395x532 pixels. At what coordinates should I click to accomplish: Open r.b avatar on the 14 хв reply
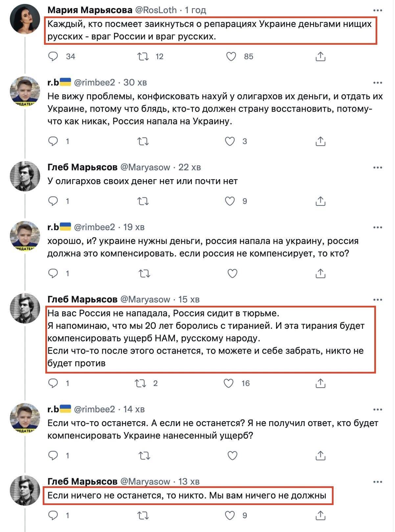coord(25,418)
